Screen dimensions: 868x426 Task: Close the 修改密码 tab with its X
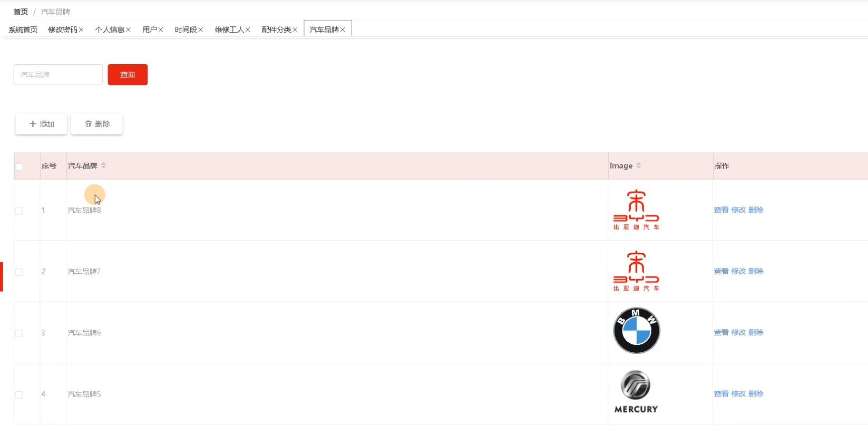pos(81,30)
